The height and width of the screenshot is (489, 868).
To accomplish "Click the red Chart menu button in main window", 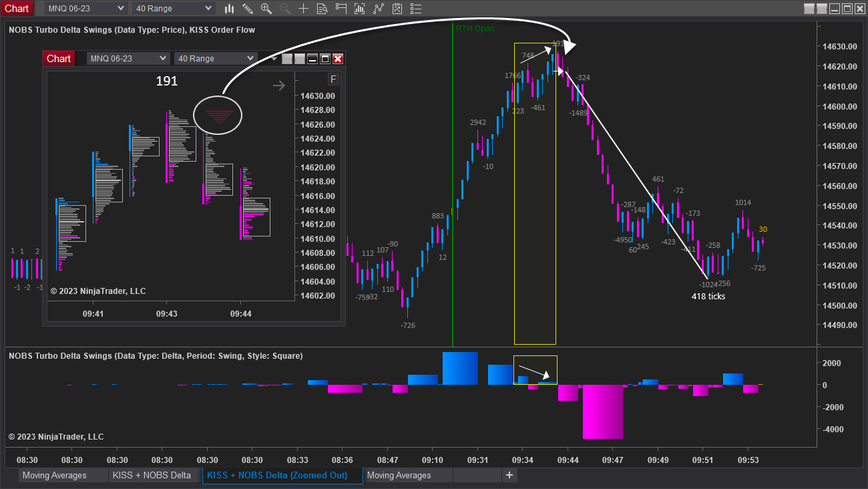I will click(17, 9).
